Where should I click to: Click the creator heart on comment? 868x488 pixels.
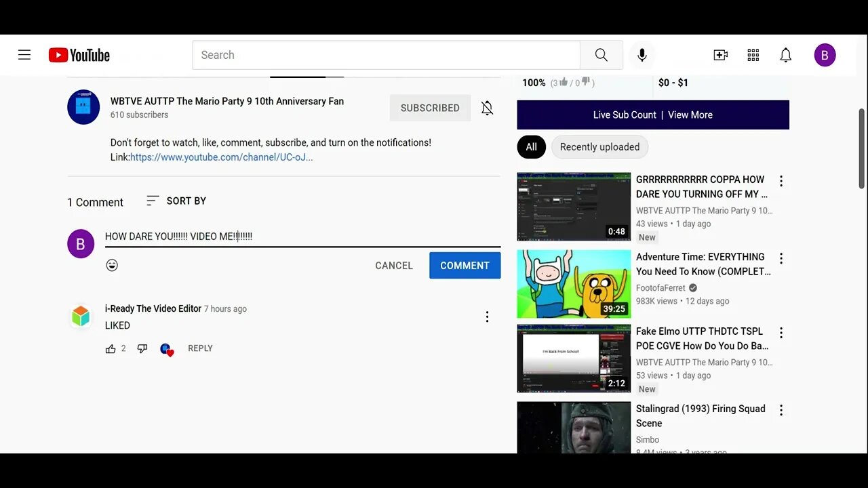167,350
